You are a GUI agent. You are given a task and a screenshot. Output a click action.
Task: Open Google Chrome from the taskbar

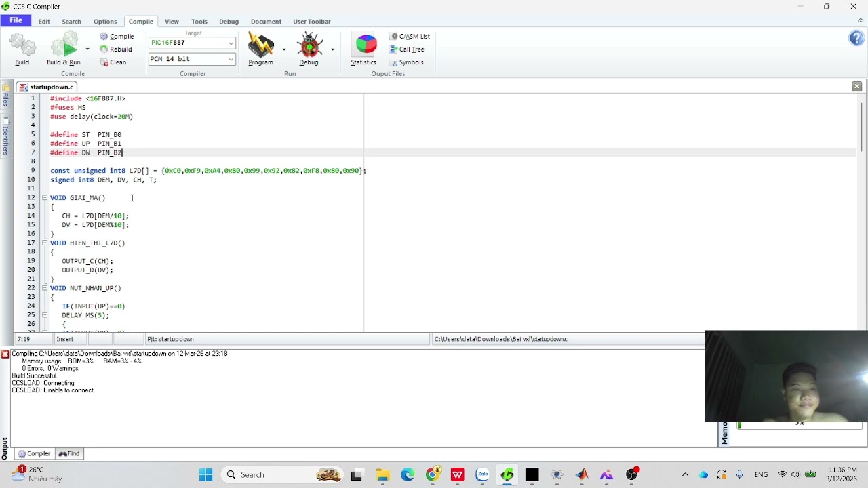click(x=433, y=475)
